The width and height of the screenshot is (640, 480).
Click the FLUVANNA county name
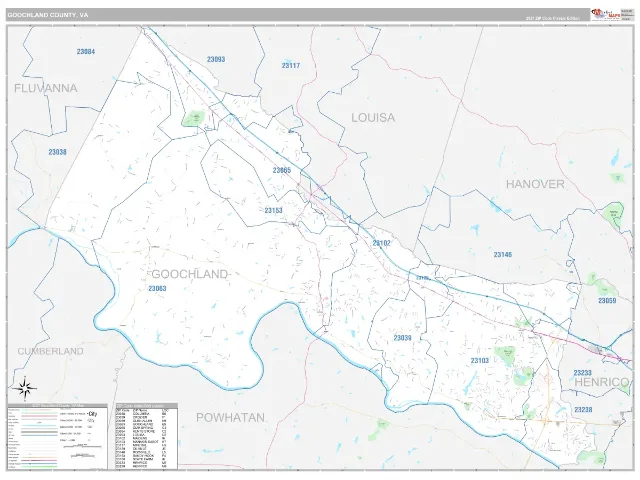[x=46, y=89]
